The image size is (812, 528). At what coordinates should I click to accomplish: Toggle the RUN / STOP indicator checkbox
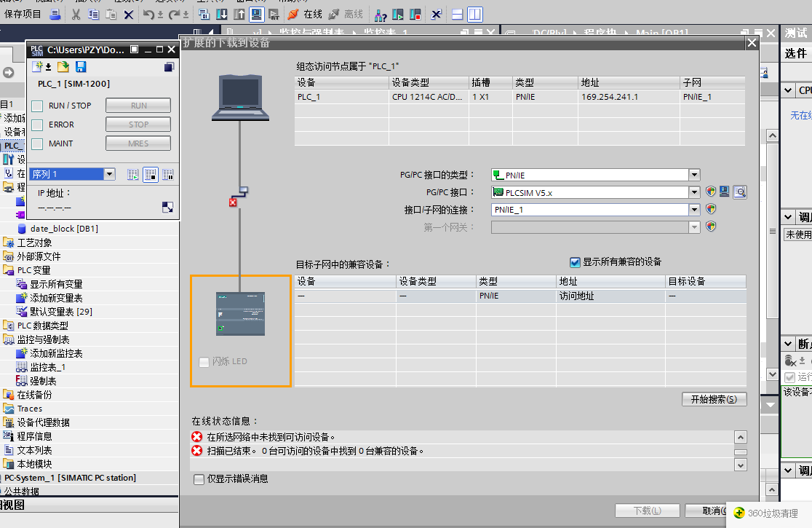[x=37, y=106]
